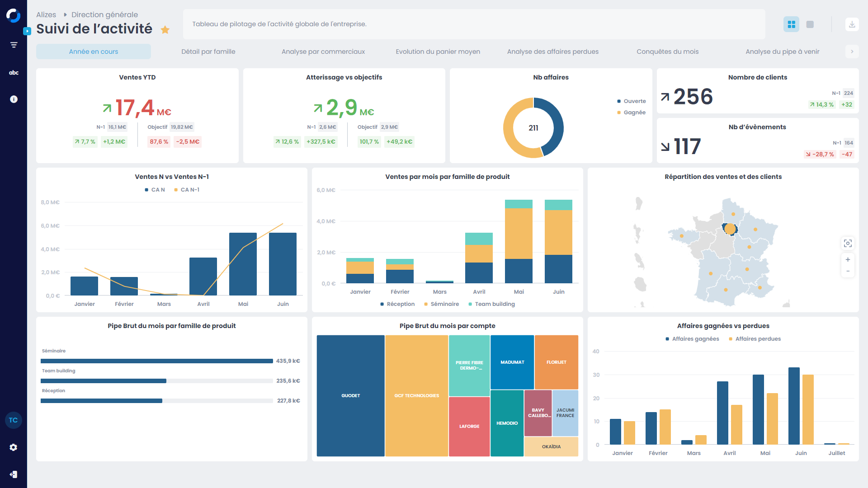Select the abc text tool in the sidebar
This screenshot has width=868, height=488.
pos(14,72)
